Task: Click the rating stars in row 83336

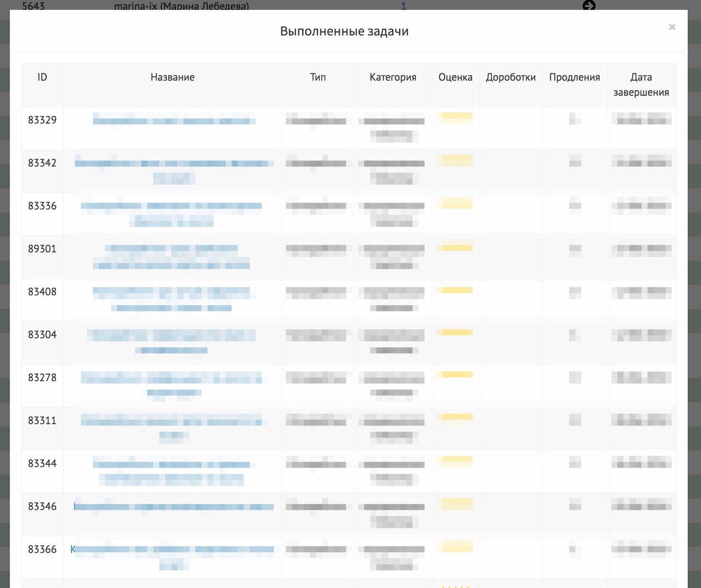Action: (455, 204)
